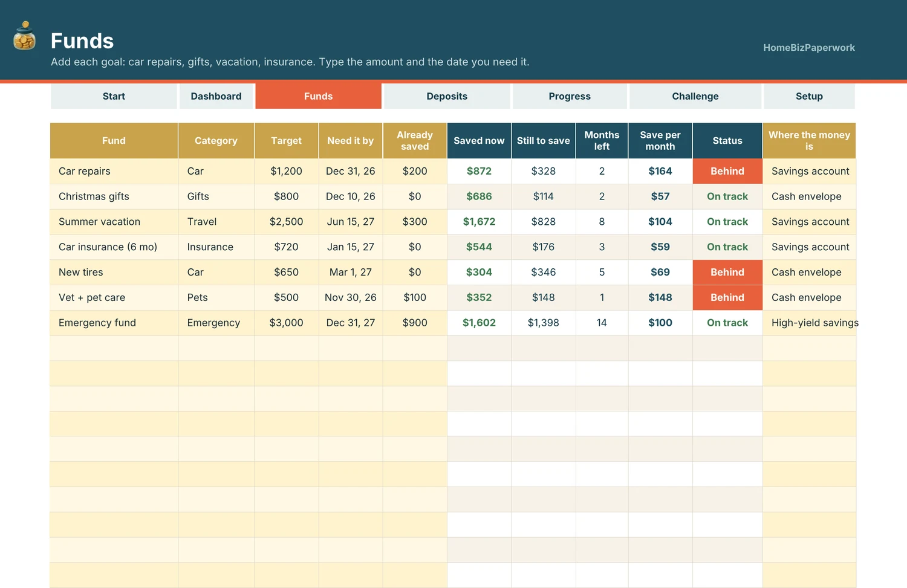Select the $2,500 target cell
Image resolution: width=907 pixels, height=588 pixels.
(x=286, y=222)
